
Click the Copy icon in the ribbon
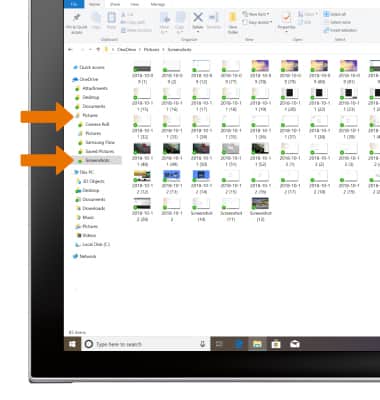pyautogui.click(x=96, y=21)
